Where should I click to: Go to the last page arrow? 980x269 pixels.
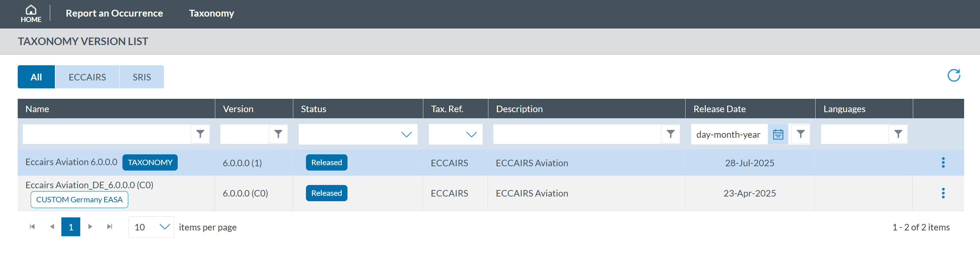coord(109,227)
